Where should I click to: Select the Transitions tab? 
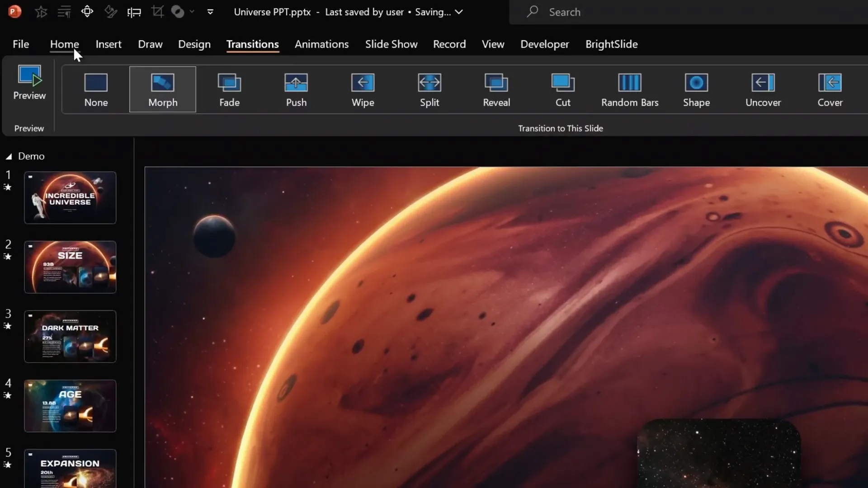252,44
